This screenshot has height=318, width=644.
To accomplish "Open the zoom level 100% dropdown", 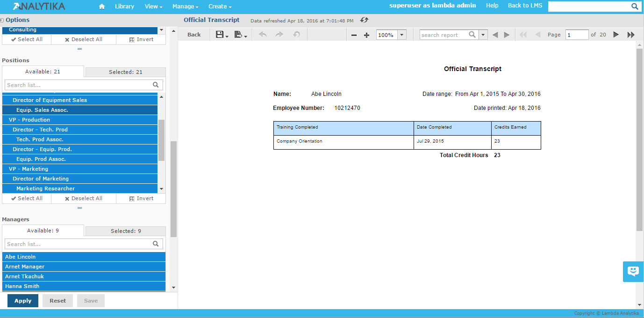I will coord(401,35).
